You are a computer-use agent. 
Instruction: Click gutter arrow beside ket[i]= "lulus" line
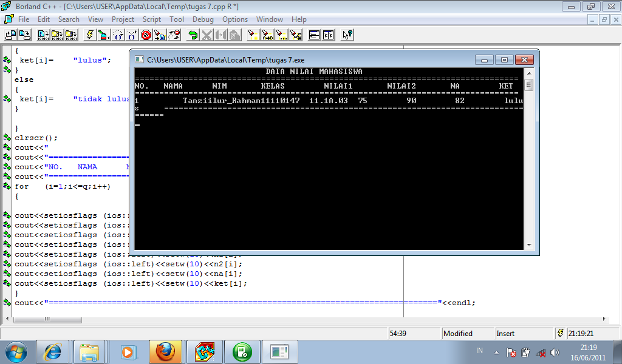(7, 60)
